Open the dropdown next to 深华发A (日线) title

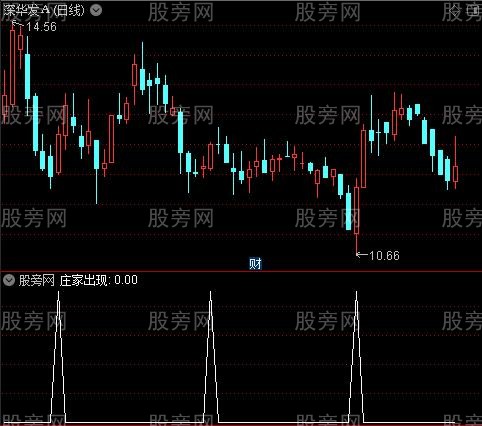click(96, 10)
